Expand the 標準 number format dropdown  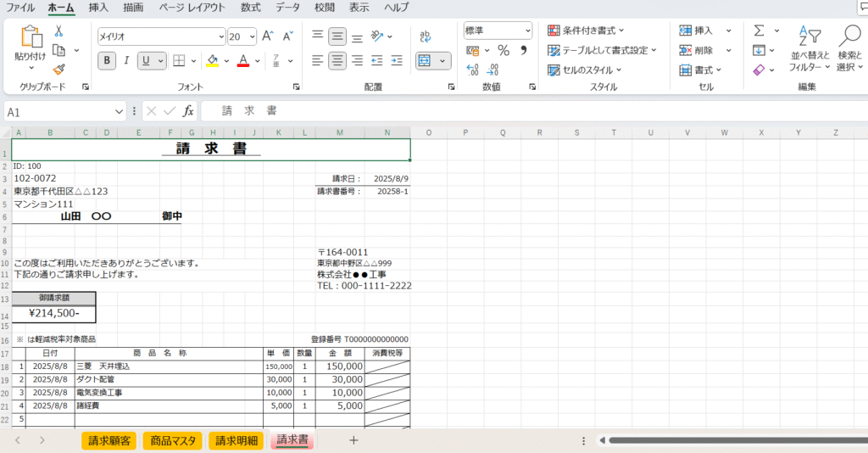point(527,31)
